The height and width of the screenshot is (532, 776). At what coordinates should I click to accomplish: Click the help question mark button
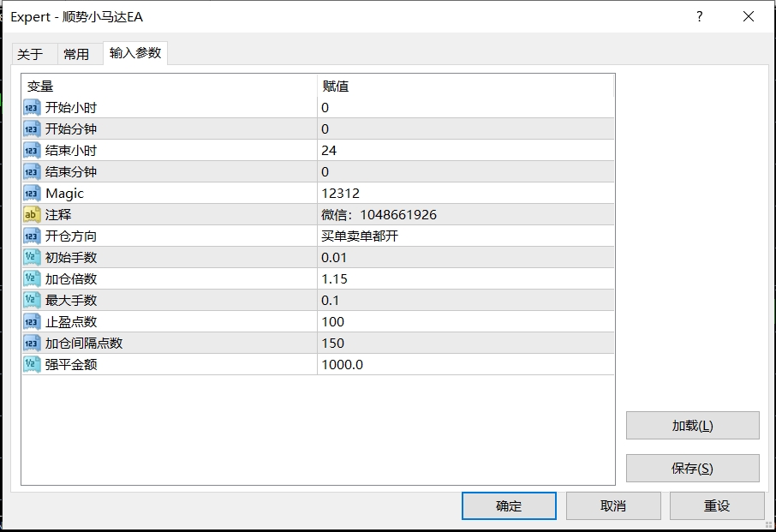[699, 17]
